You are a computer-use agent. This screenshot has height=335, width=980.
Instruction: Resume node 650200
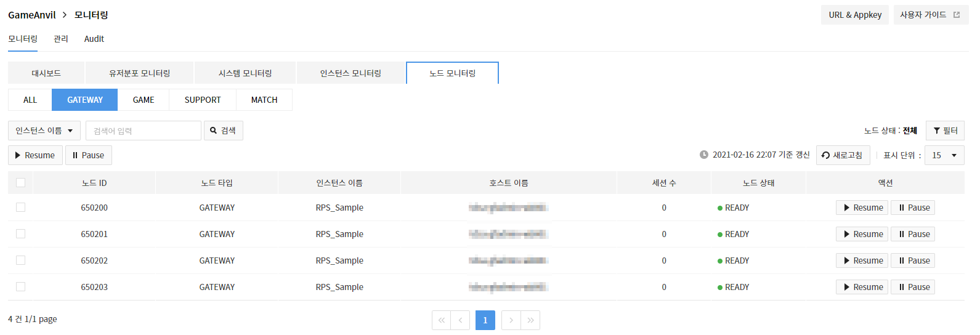click(862, 208)
